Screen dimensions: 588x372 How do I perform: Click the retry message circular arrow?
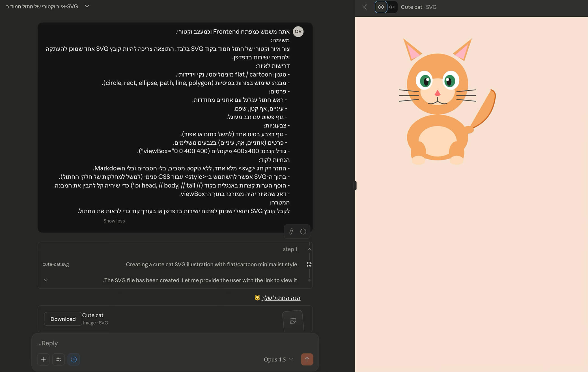tap(303, 231)
